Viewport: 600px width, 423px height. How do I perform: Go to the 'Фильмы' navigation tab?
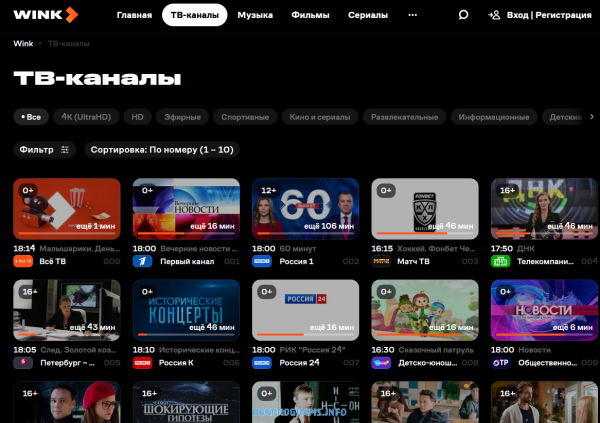(x=310, y=15)
